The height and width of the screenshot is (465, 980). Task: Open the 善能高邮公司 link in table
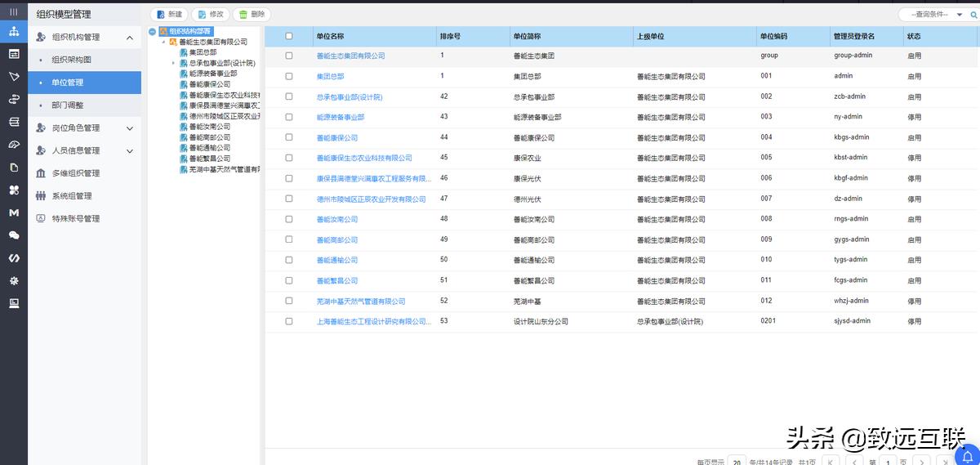pyautogui.click(x=337, y=239)
